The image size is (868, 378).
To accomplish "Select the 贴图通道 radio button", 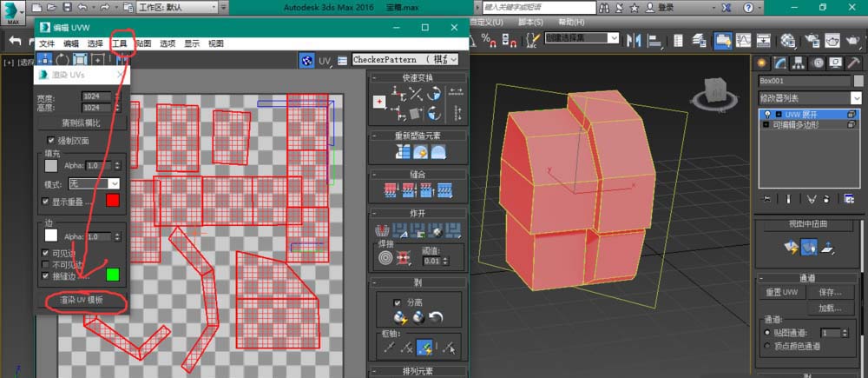I will click(x=766, y=333).
